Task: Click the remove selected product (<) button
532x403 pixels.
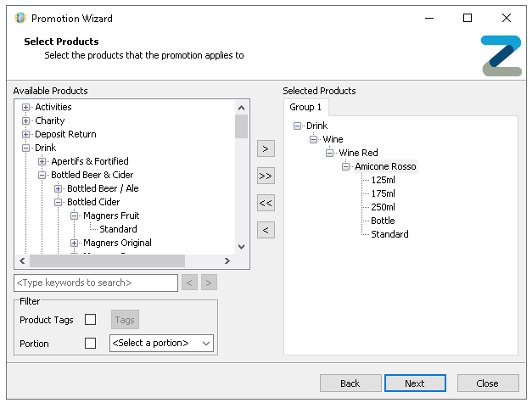Action: tap(266, 231)
